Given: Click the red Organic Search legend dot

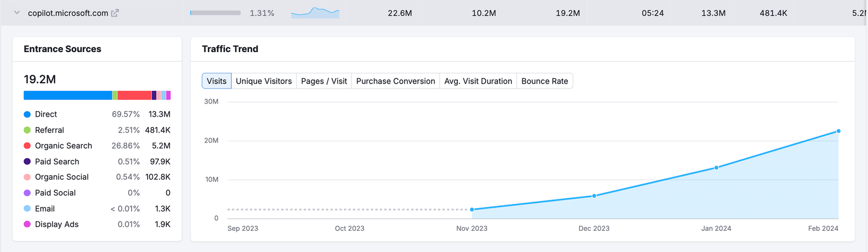Looking at the screenshot, I should click(27, 146).
